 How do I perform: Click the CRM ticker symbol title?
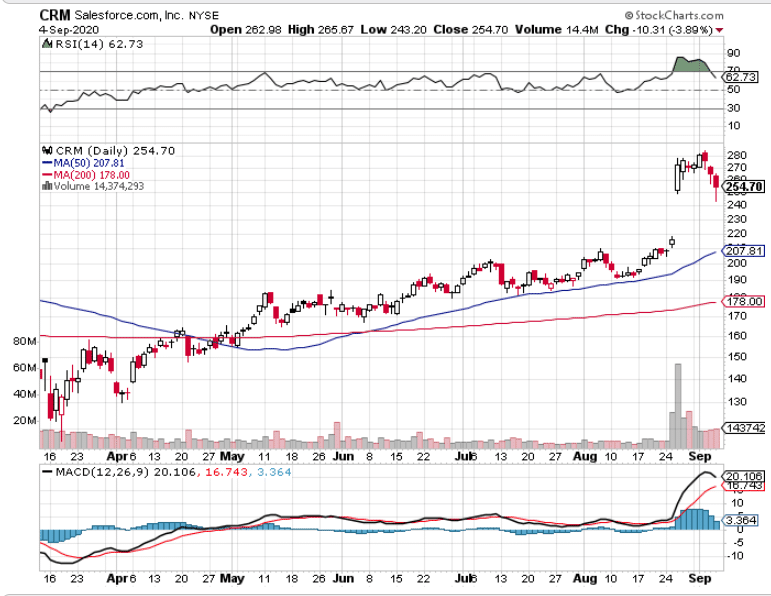pos(55,15)
